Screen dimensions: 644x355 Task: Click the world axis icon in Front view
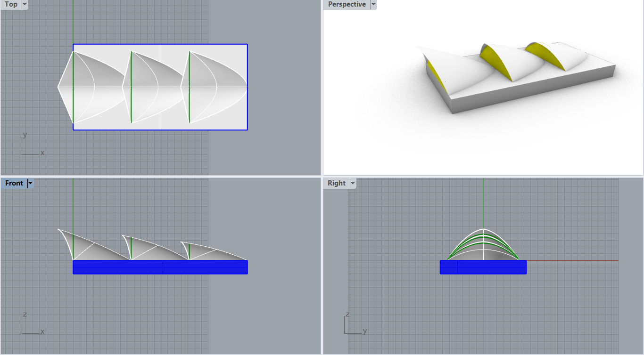tap(32, 323)
